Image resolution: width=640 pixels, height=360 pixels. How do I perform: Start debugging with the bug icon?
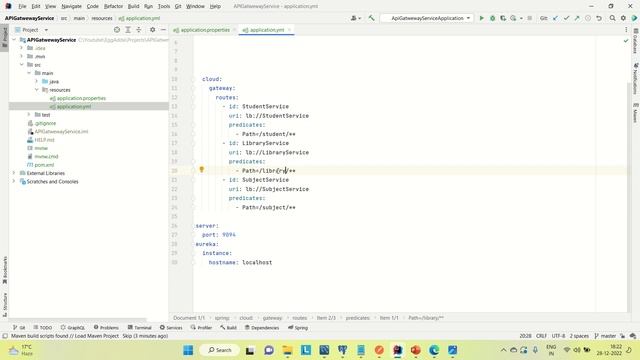(492, 18)
